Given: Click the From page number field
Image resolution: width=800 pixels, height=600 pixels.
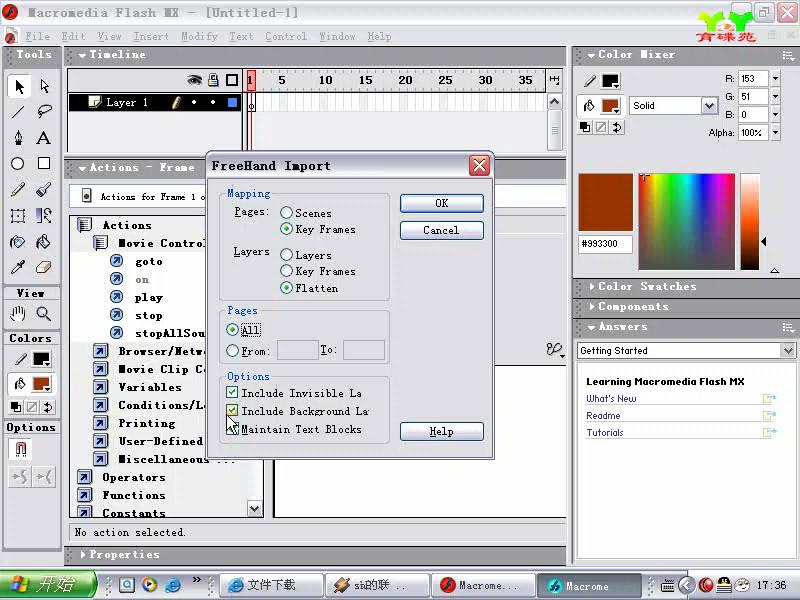Looking at the screenshot, I should (x=297, y=350).
